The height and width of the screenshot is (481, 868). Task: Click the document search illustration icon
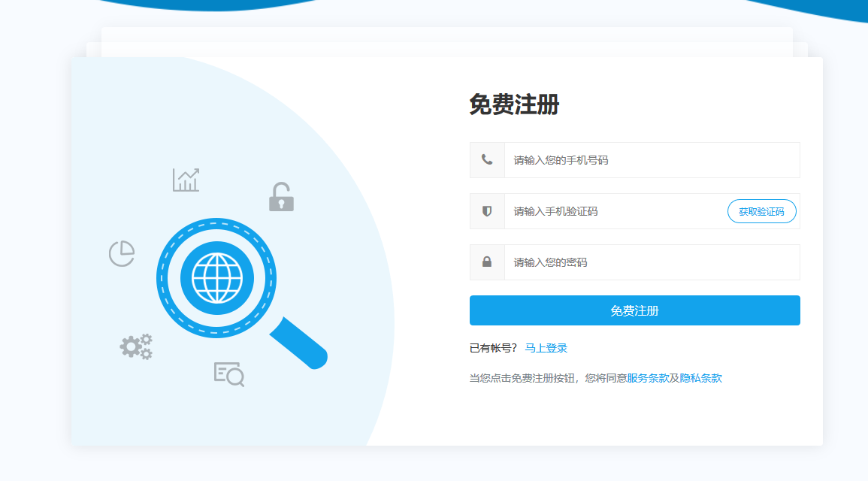pos(228,374)
